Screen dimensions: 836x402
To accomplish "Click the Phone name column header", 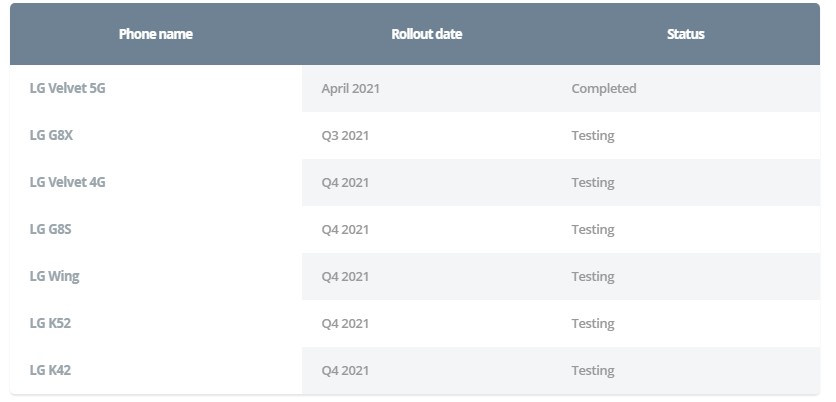I will point(155,34).
